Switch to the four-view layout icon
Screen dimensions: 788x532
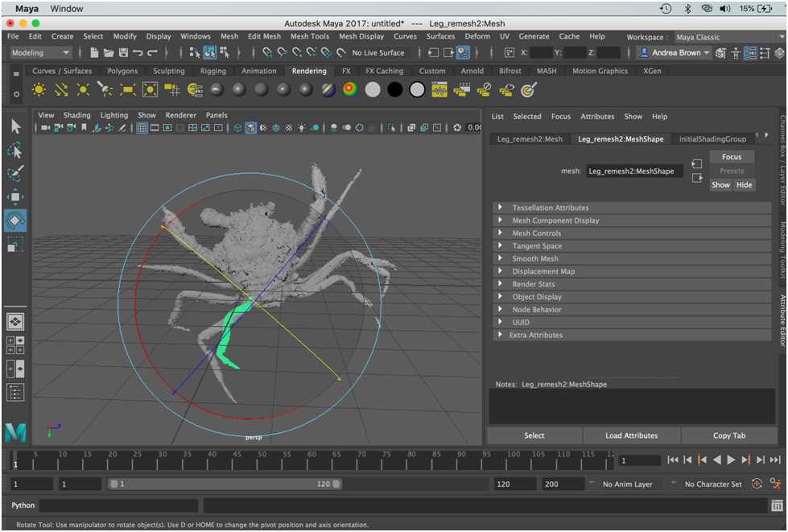pyautogui.click(x=15, y=345)
